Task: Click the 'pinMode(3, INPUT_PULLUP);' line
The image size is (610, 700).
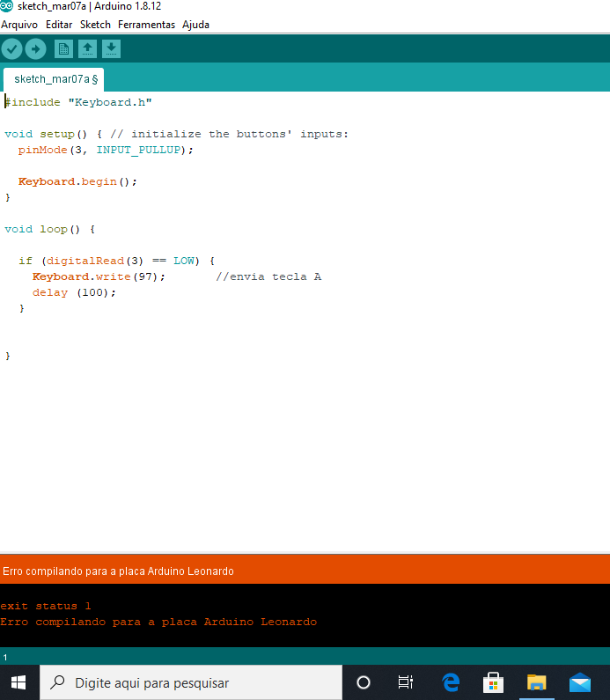Action: tap(106, 150)
